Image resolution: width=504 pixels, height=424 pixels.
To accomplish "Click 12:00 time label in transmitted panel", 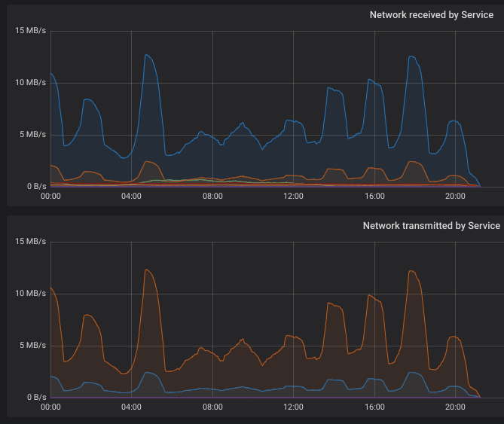I will click(x=293, y=407).
